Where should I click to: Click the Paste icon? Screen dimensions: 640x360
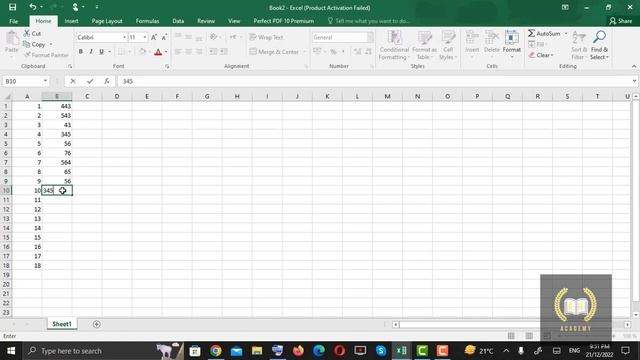(12, 39)
